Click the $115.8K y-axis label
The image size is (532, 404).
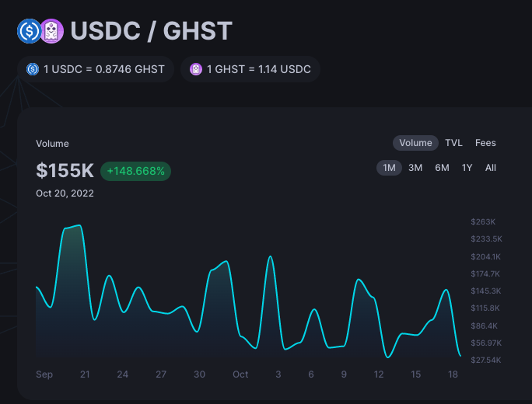(485, 308)
